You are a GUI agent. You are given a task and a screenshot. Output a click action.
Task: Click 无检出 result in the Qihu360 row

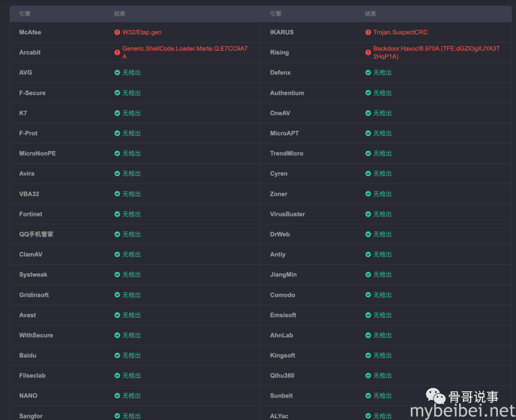[382, 376]
